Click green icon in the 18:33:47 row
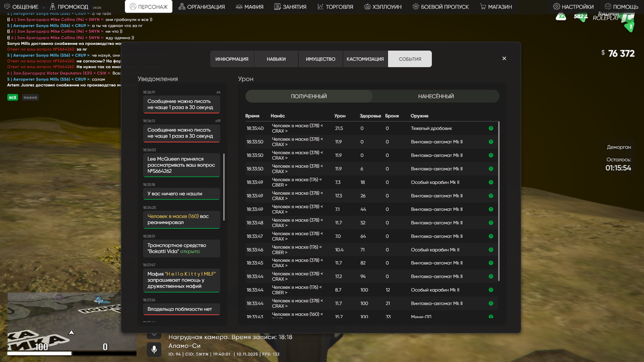The image size is (644, 362). pyautogui.click(x=491, y=236)
